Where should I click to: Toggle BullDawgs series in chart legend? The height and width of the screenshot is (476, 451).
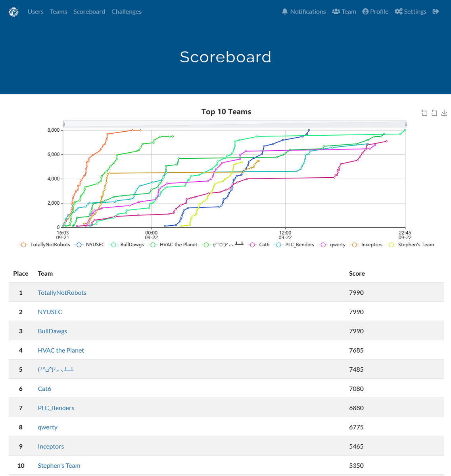pos(127,245)
